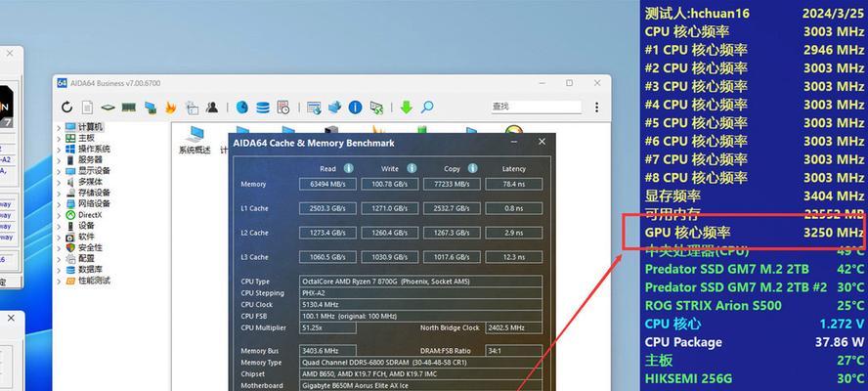Click inside the 查找 search field
The height and width of the screenshot is (391, 868).
click(x=536, y=107)
